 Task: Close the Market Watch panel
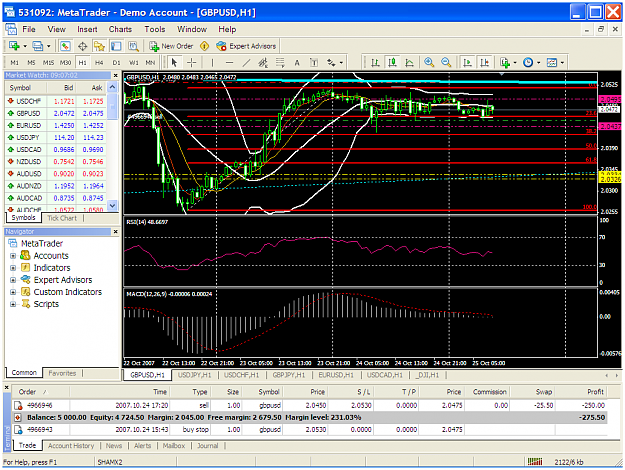click(x=116, y=75)
